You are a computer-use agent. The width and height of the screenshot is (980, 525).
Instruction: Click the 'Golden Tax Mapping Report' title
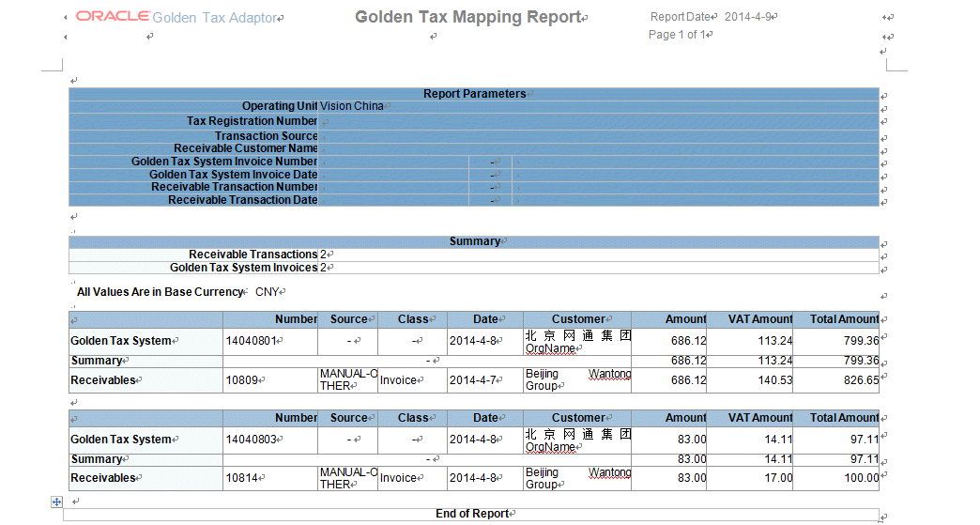[x=468, y=17]
